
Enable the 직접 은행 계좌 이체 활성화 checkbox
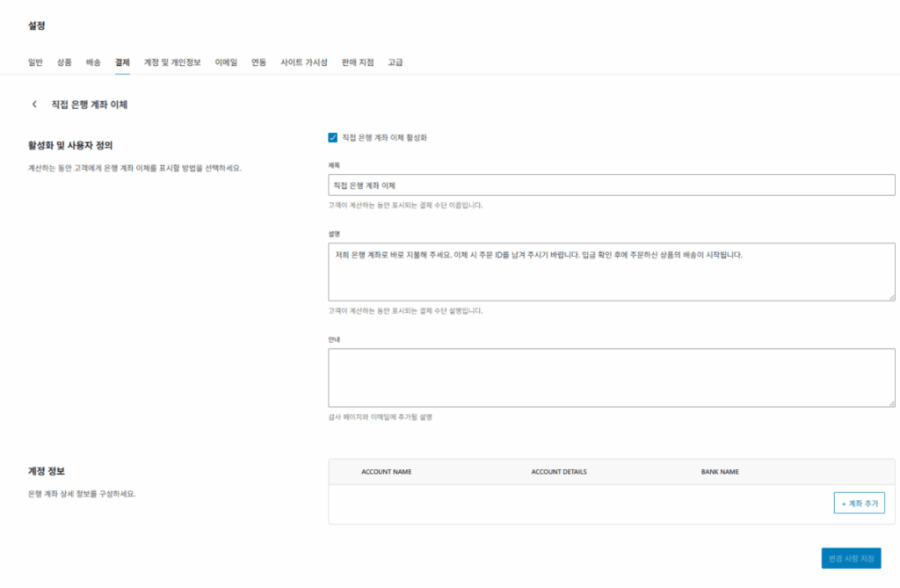(331, 137)
